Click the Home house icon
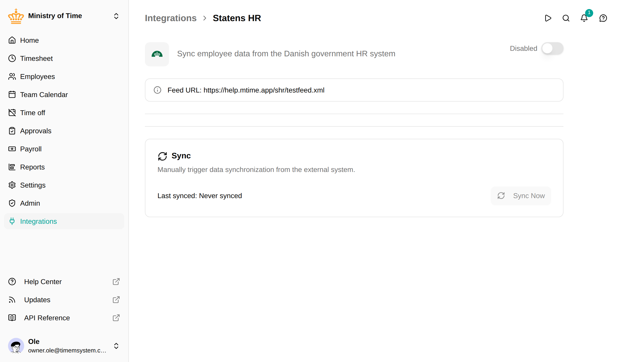 tap(12, 40)
